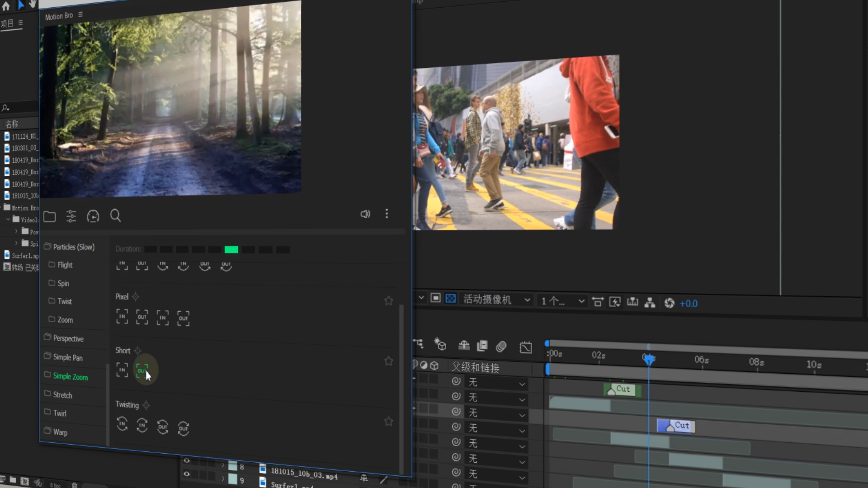Favorite the Pixel preset group star
The height and width of the screenshot is (488, 868).
pos(388,300)
